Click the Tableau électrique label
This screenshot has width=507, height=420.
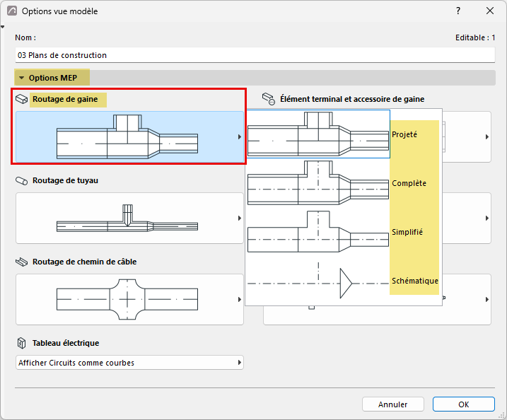point(66,343)
